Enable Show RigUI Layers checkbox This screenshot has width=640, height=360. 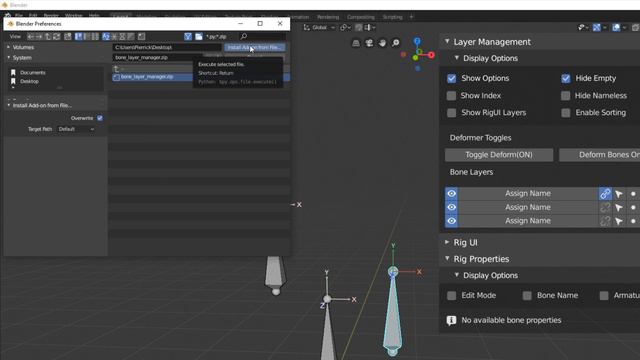(x=451, y=113)
